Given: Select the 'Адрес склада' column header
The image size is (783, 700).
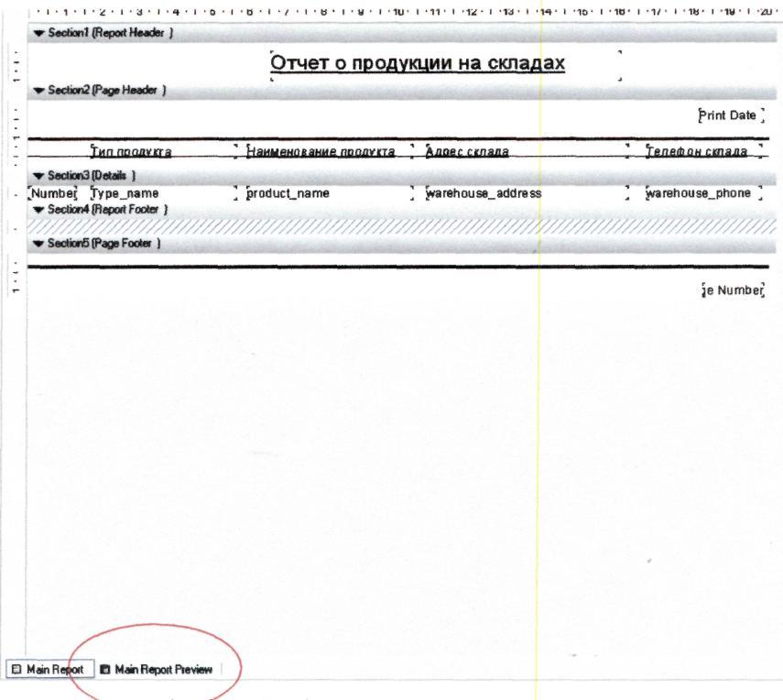Looking at the screenshot, I should [x=527, y=151].
